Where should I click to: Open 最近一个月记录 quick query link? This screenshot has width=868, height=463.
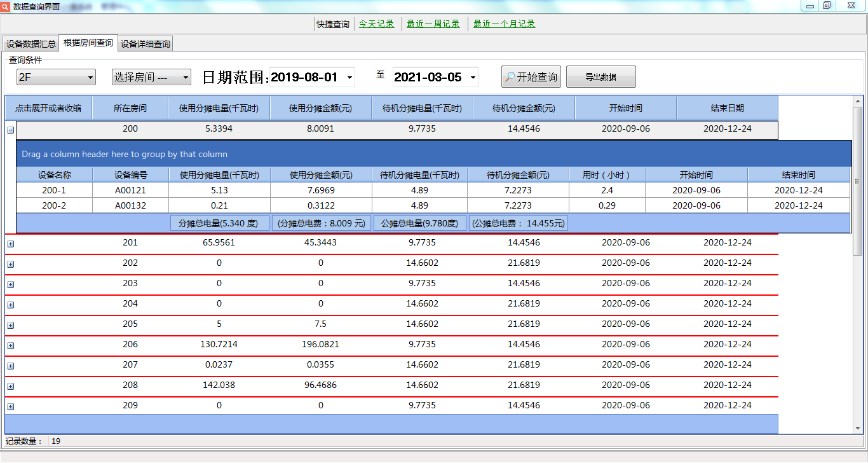(x=505, y=24)
